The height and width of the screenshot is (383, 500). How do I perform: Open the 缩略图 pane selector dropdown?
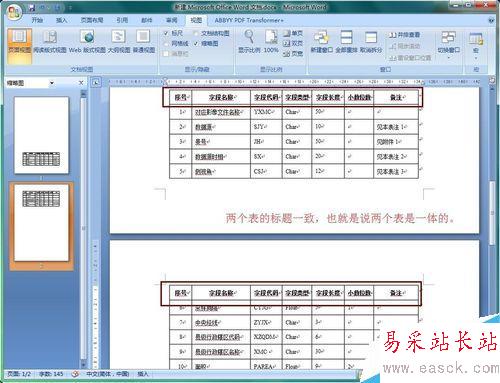coord(52,83)
